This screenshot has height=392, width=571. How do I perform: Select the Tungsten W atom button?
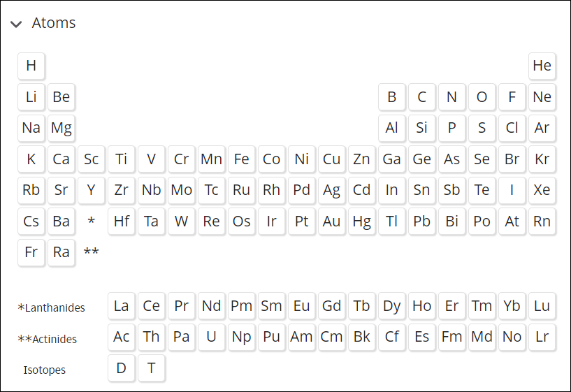click(181, 222)
